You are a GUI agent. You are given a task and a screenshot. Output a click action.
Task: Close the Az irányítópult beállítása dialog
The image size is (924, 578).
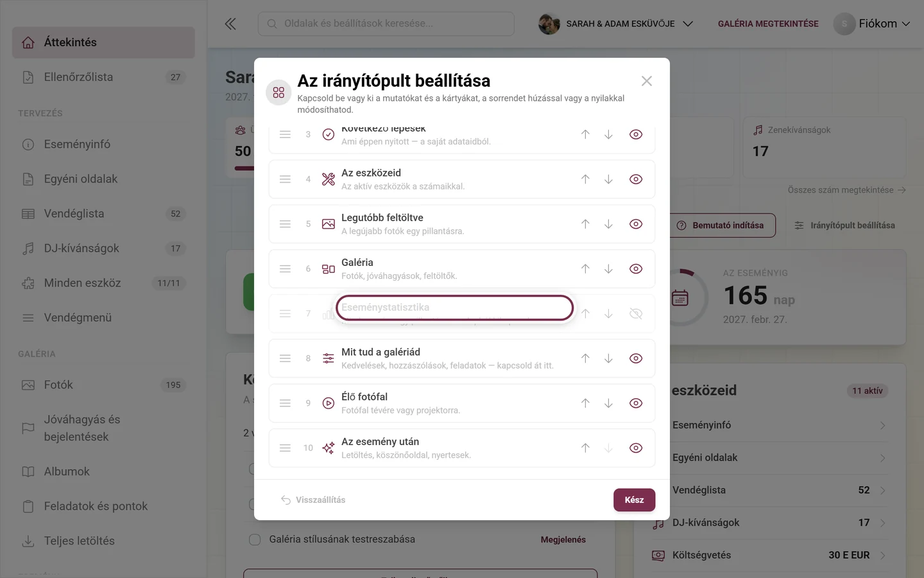(x=647, y=81)
